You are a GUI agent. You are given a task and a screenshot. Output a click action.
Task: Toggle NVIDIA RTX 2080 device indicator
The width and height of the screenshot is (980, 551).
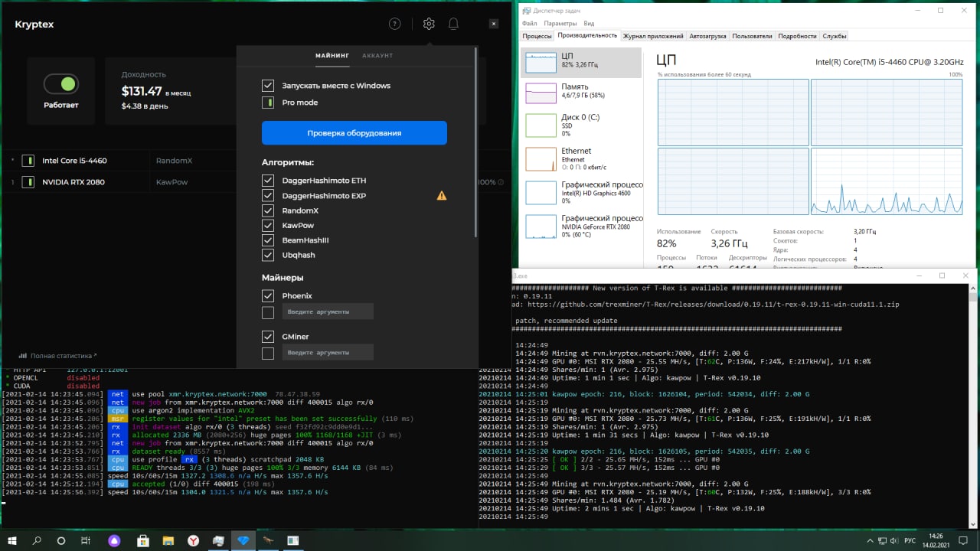click(28, 182)
